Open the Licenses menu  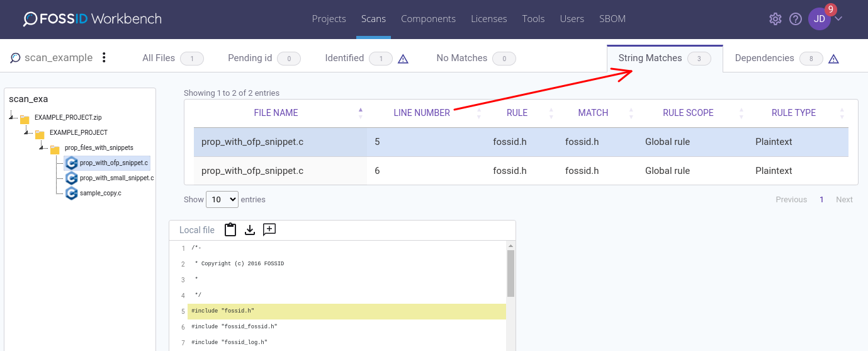pos(489,19)
